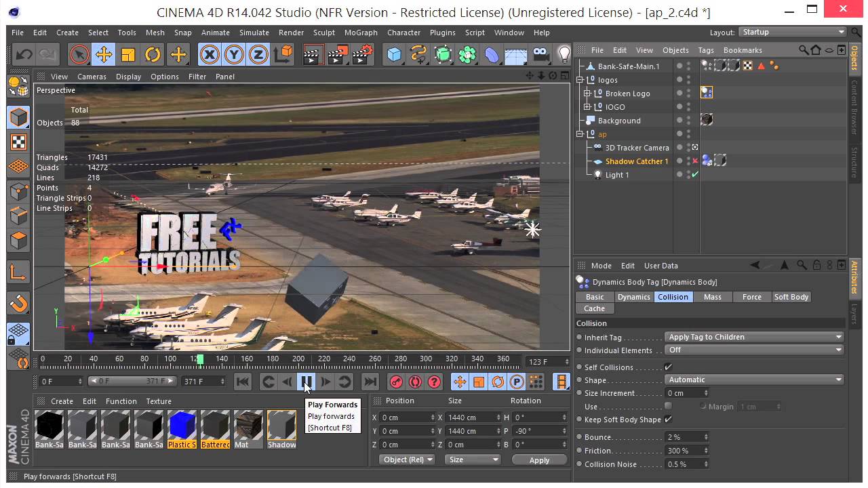868x488 pixels.
Task: Click the Keyframe Selection question mark icon
Action: point(435,382)
